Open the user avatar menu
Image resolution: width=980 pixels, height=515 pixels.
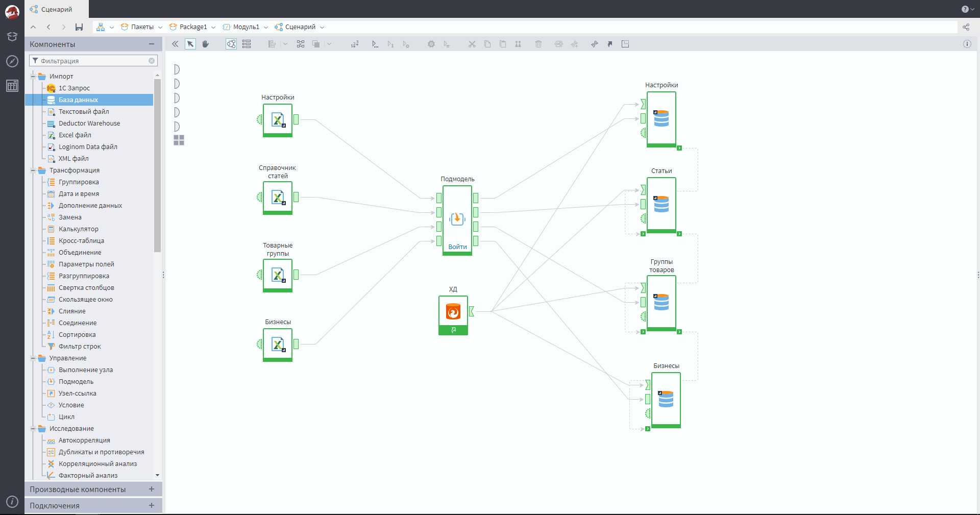12,12
